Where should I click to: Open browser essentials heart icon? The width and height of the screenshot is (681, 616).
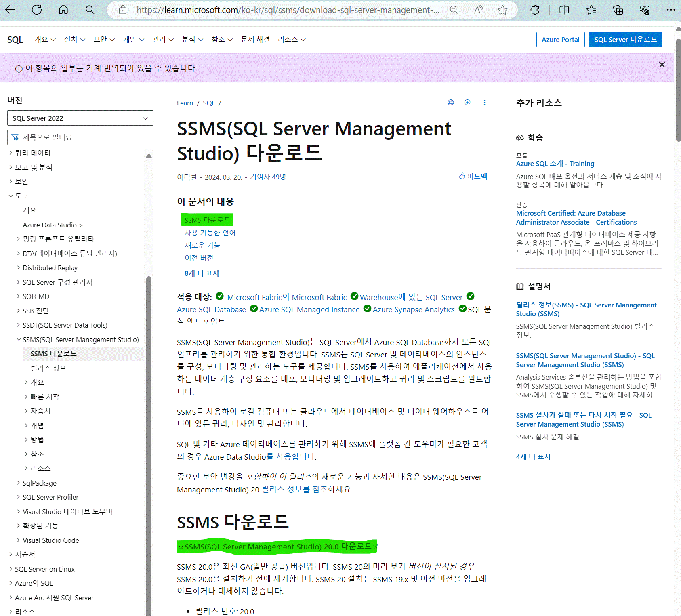[645, 10]
